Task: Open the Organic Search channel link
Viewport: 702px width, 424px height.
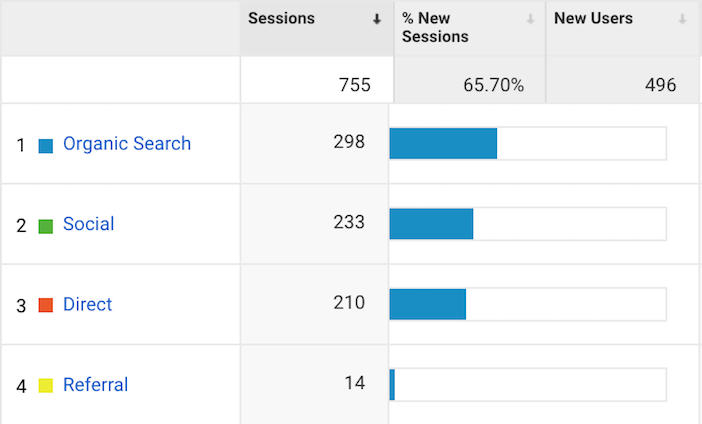Action: pyautogui.click(x=127, y=144)
